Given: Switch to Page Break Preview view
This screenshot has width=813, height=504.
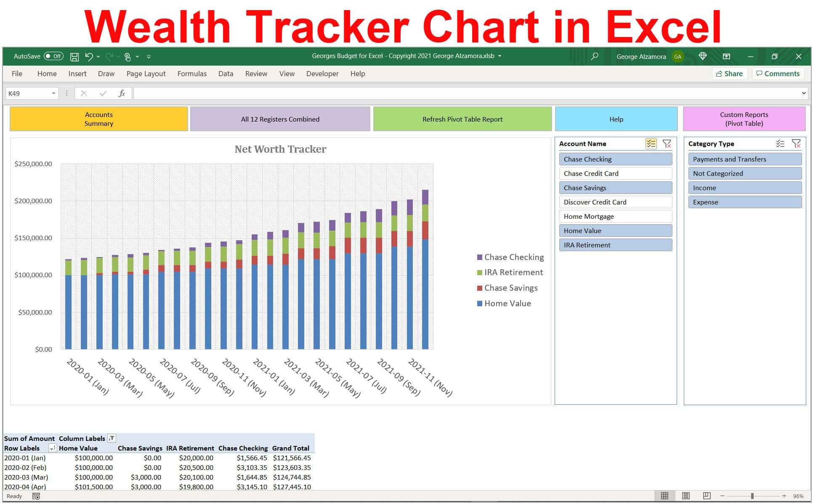Looking at the screenshot, I should click(x=707, y=496).
